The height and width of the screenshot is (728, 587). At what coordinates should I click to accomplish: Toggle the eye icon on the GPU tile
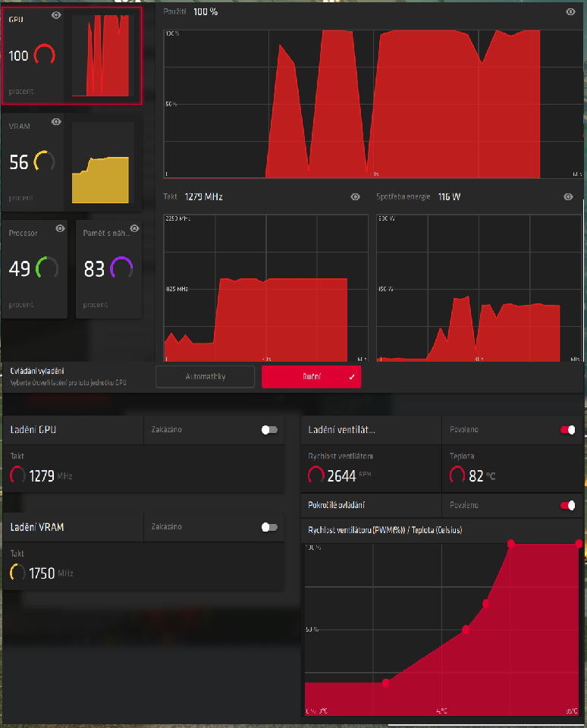pyautogui.click(x=56, y=15)
